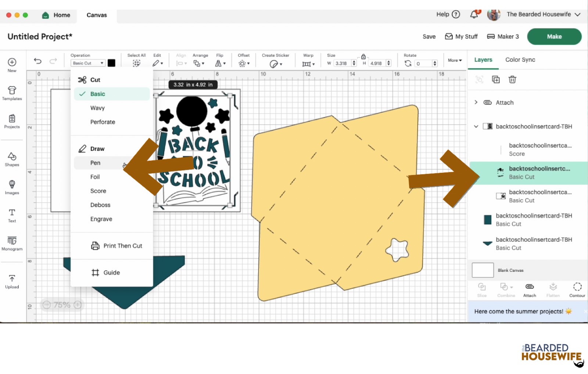Choose Pen under Draw operation
The image size is (588, 374).
click(x=96, y=163)
